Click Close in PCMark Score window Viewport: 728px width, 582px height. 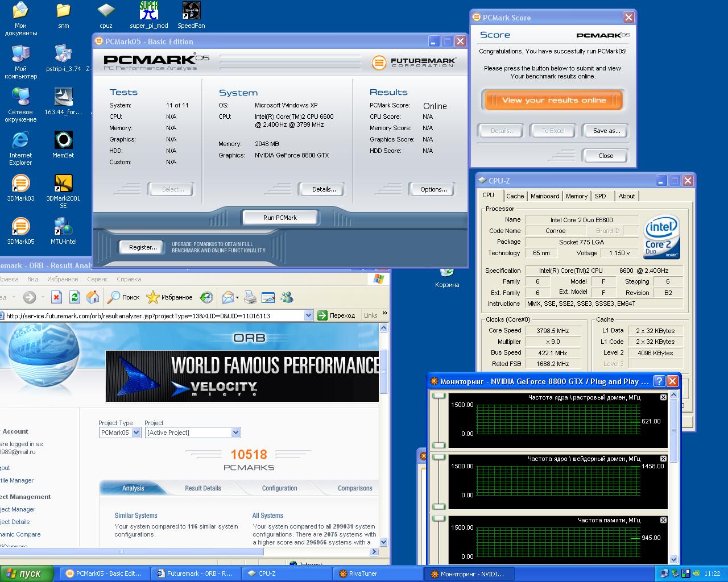click(x=606, y=156)
